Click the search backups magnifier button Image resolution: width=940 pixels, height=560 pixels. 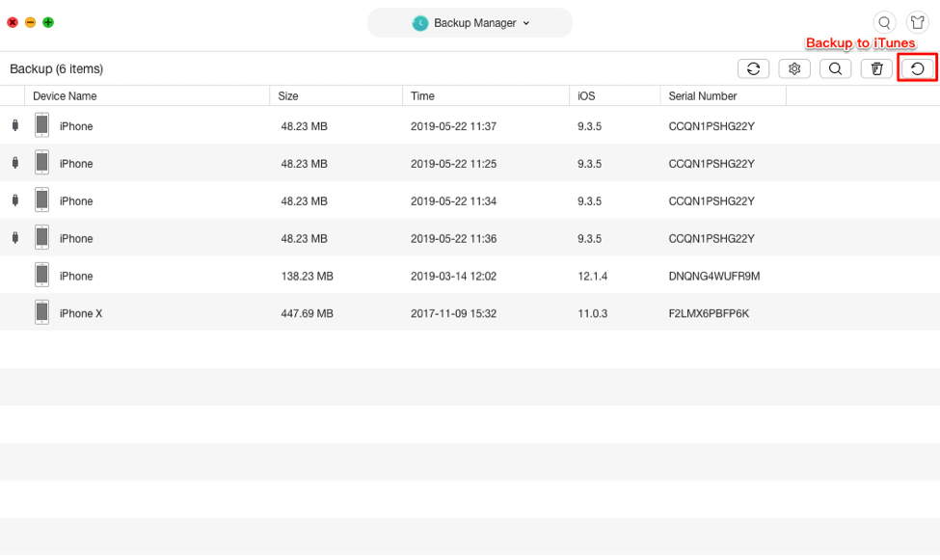[835, 69]
